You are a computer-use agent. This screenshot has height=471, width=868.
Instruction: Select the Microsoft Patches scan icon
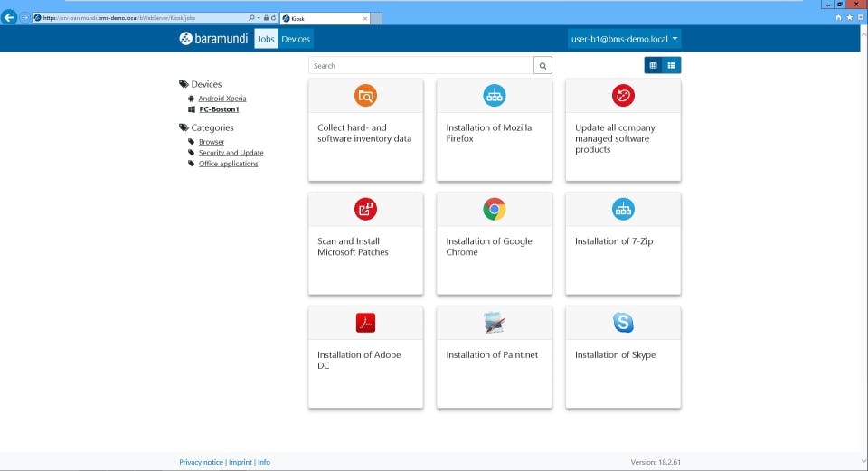365,209
